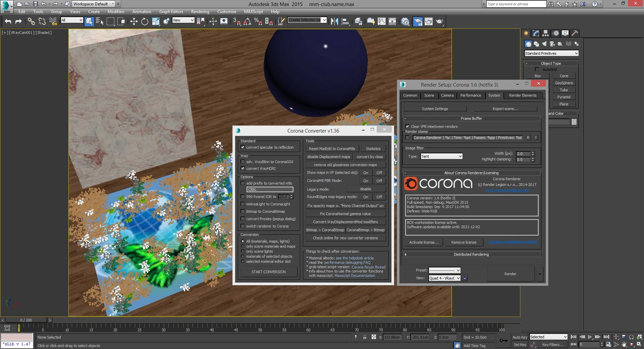
Task: Click 'Reset MatEdit to CoronaMtls' button
Action: 332,149
